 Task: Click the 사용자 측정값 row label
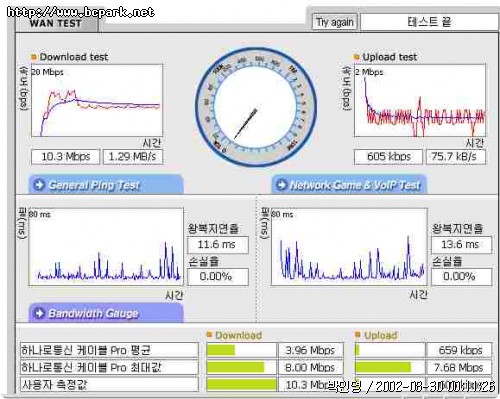click(109, 385)
